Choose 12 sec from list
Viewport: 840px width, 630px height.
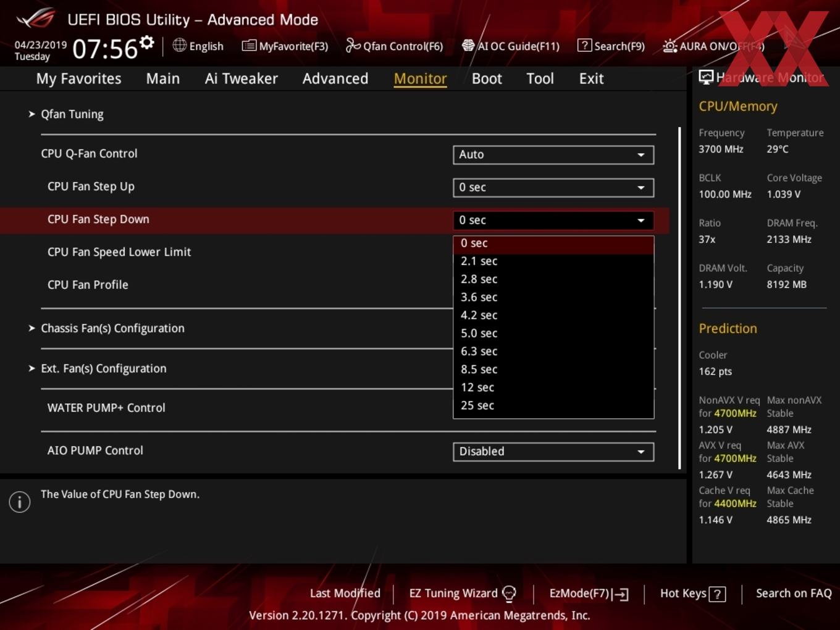553,387
